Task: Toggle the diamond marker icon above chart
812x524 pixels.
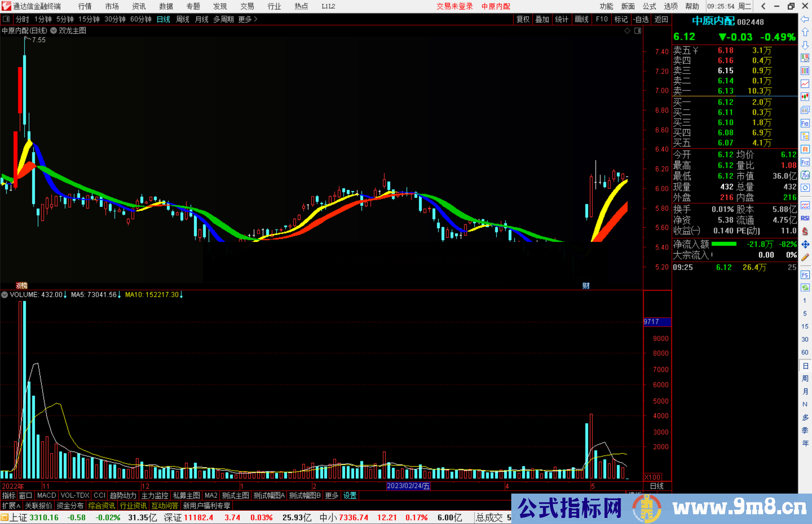Action: 627,31
